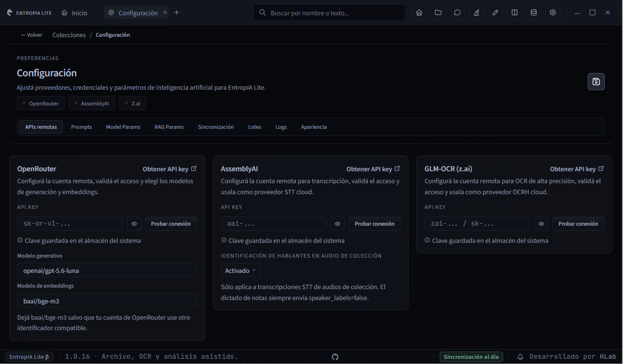Toggle the split panel layout icon
623x364 pixels.
point(515,13)
